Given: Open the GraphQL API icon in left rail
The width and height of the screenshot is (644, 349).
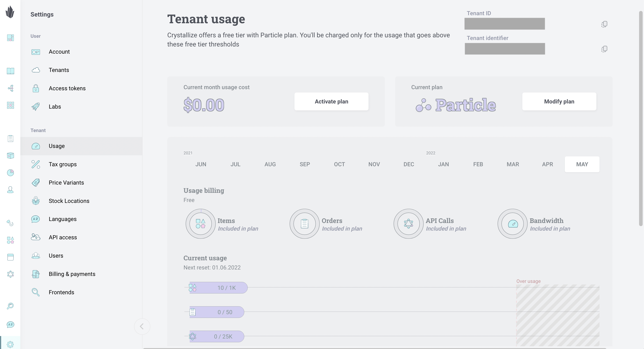Looking at the screenshot, I should [10, 274].
